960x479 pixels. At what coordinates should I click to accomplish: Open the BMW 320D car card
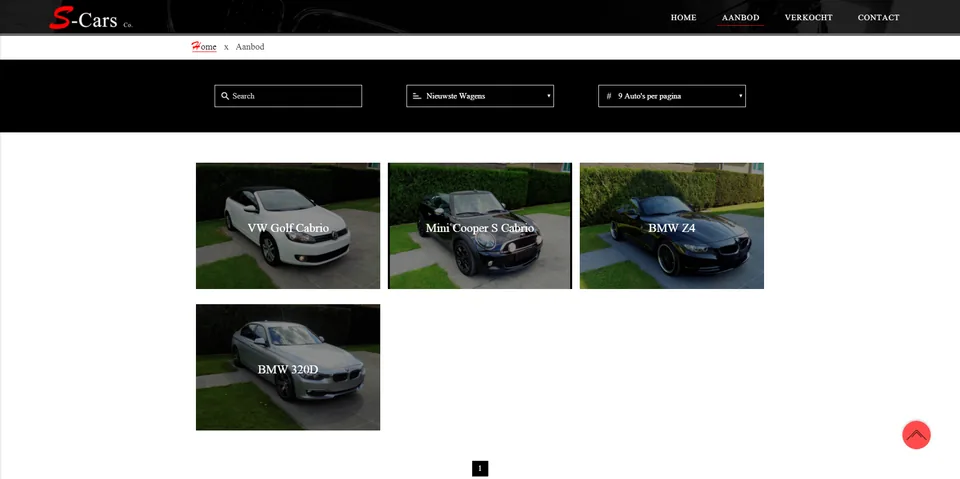pos(288,368)
